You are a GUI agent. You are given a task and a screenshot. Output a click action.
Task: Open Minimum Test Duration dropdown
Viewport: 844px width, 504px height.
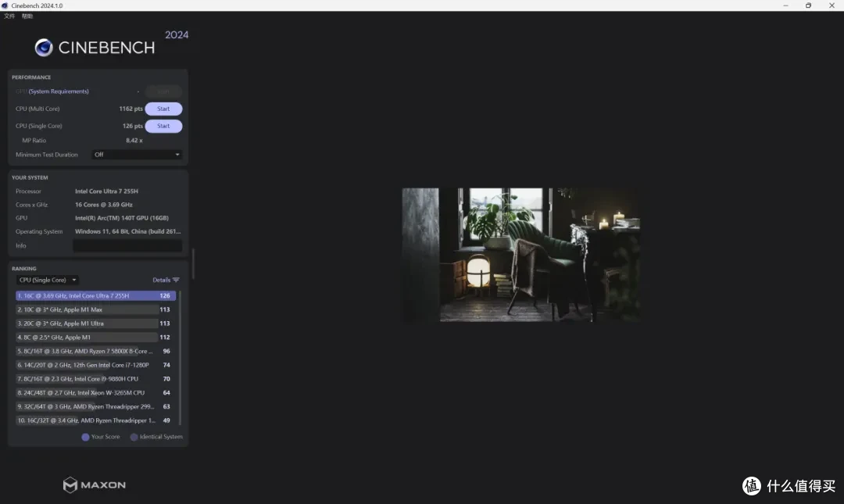tap(137, 155)
